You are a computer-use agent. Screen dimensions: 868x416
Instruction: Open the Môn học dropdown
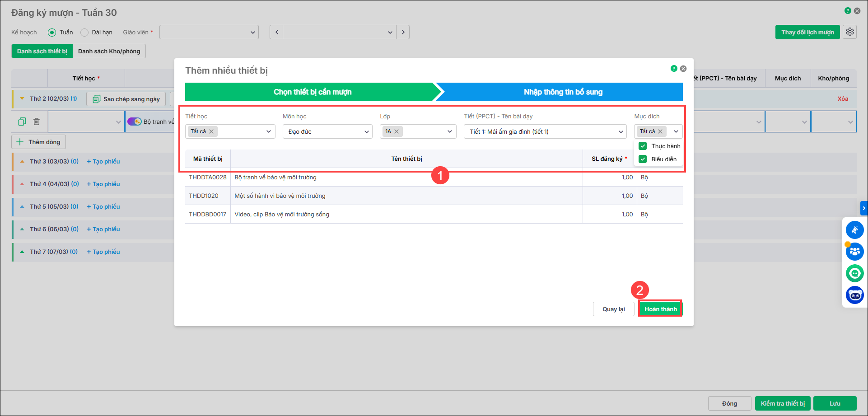[327, 131]
